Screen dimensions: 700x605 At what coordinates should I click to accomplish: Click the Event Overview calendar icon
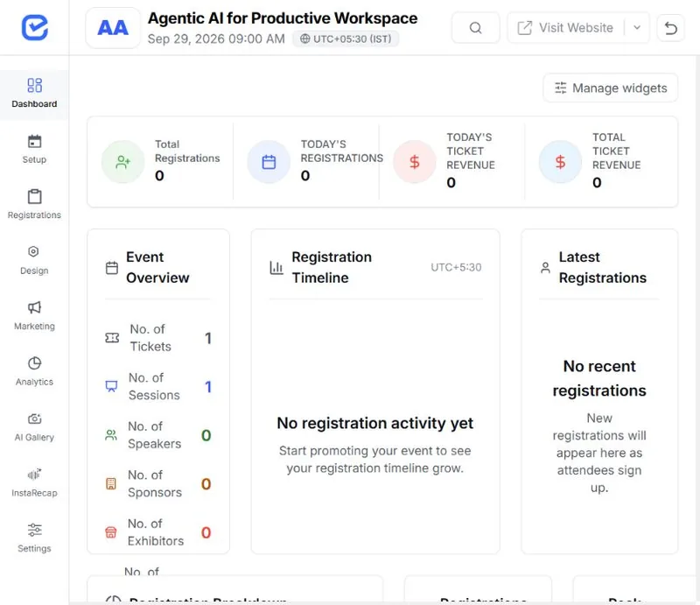112,268
